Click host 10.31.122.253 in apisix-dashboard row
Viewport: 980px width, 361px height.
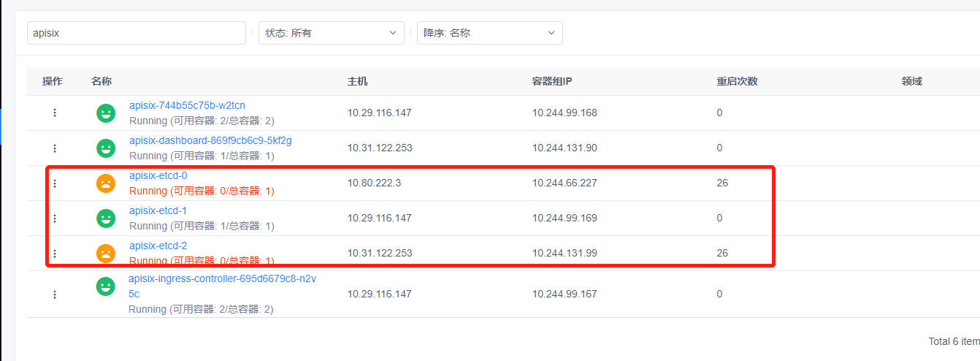380,148
